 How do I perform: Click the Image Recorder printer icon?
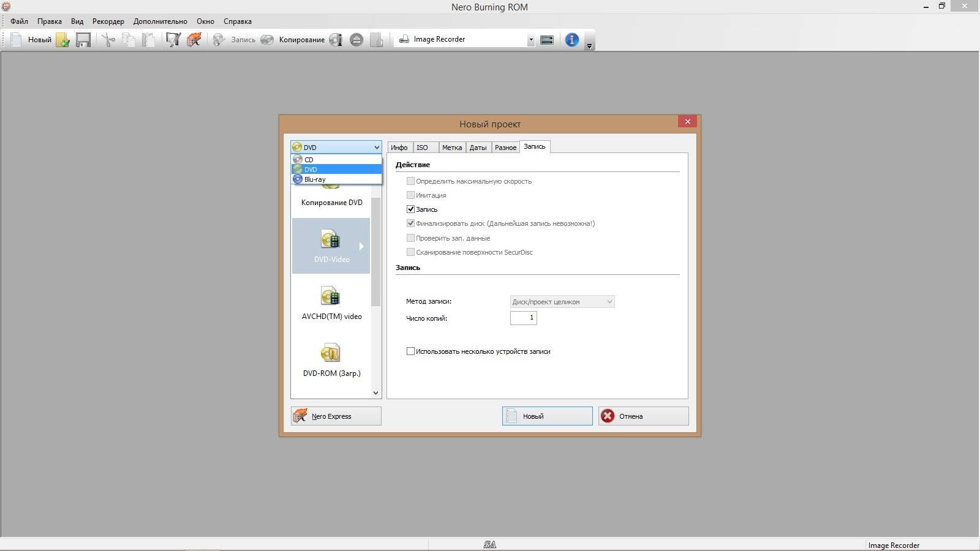(x=404, y=39)
